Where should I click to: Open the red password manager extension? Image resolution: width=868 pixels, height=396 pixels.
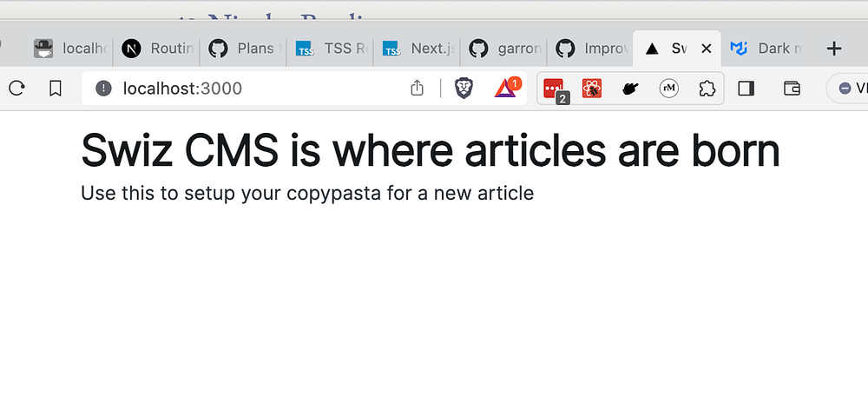tap(556, 89)
